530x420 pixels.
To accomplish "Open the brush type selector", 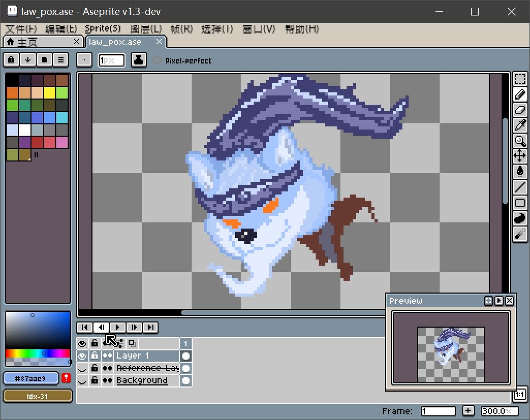I will click(84, 60).
